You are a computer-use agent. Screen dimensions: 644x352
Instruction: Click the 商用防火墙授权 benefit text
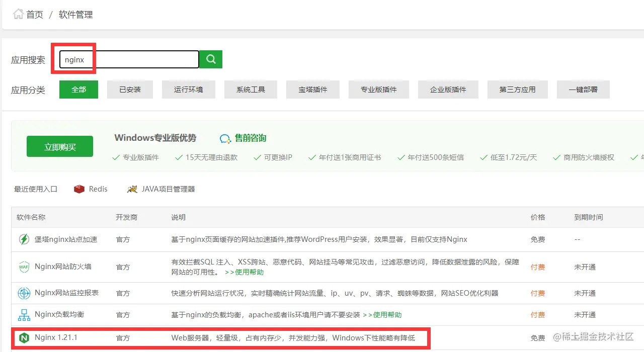[x=589, y=157]
